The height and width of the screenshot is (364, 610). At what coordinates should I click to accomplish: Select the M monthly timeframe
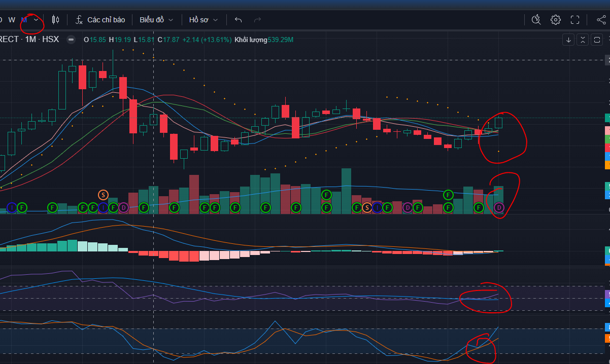coord(24,20)
